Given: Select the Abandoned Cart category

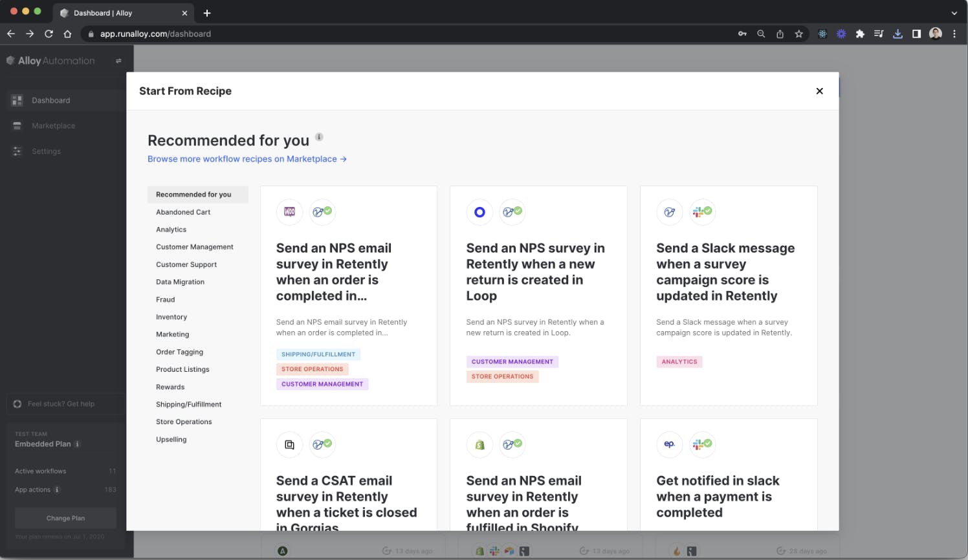Looking at the screenshot, I should click(183, 212).
